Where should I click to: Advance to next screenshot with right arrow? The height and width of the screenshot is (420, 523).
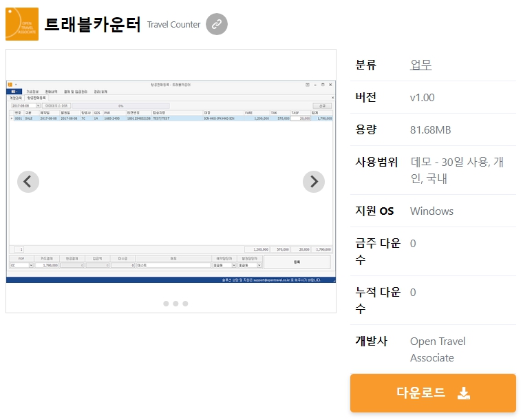click(x=314, y=182)
